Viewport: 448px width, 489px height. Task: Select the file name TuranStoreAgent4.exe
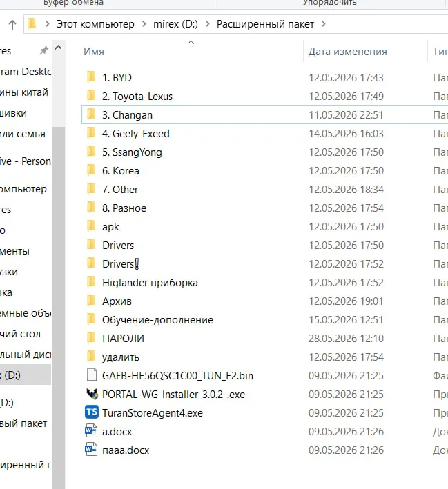(153, 413)
